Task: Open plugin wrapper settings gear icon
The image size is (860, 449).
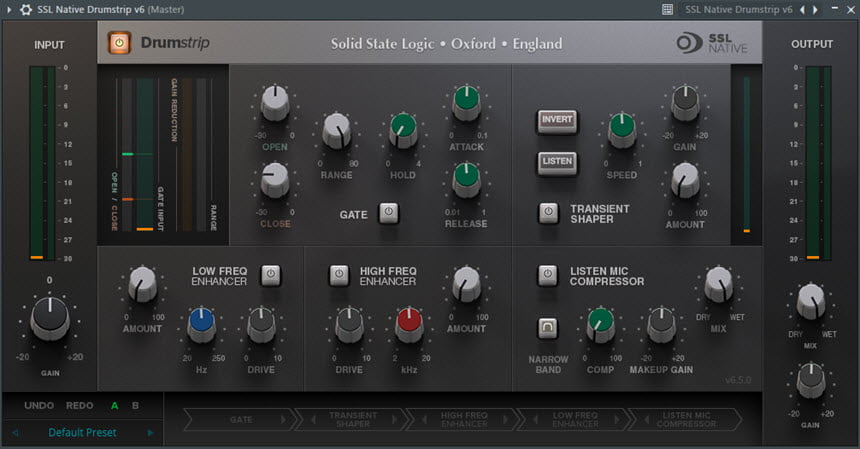Action: coord(26,9)
